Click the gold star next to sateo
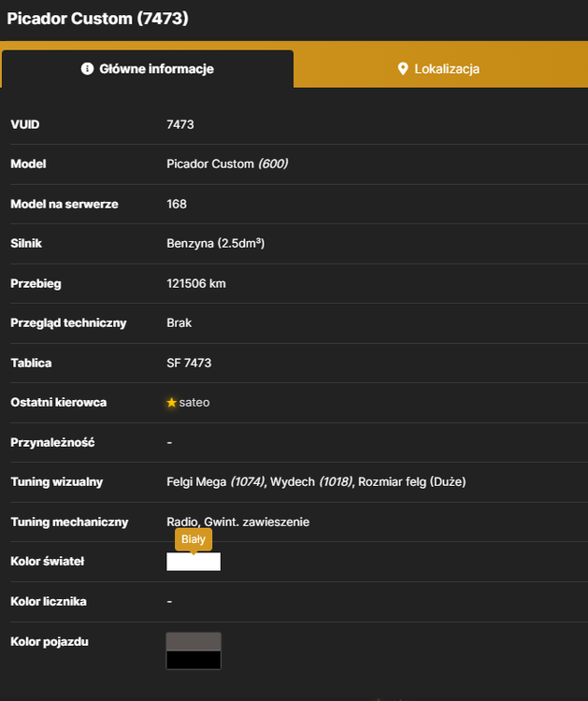The height and width of the screenshot is (701, 588). click(171, 402)
